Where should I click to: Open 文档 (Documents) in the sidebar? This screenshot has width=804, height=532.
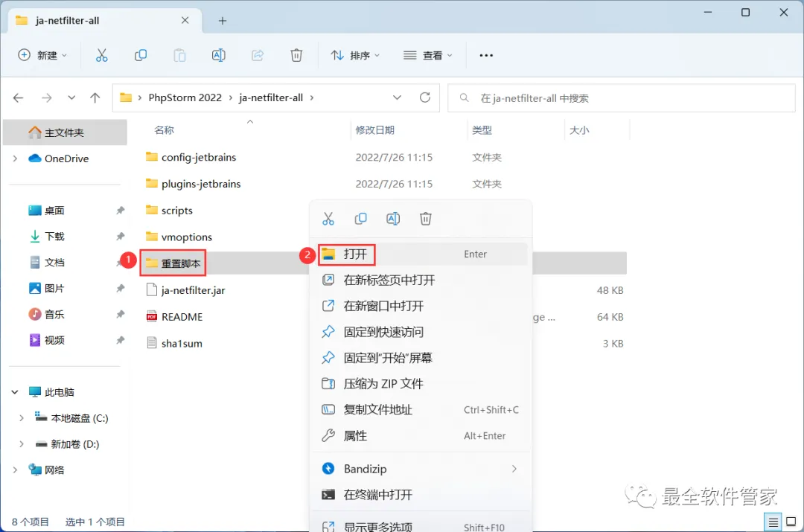pos(54,263)
